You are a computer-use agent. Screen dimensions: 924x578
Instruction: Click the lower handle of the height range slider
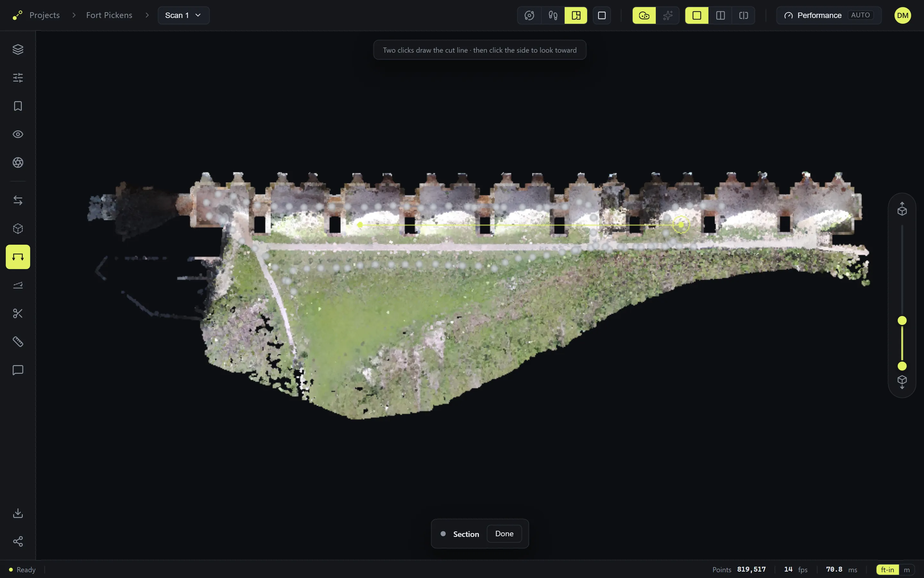point(902,366)
